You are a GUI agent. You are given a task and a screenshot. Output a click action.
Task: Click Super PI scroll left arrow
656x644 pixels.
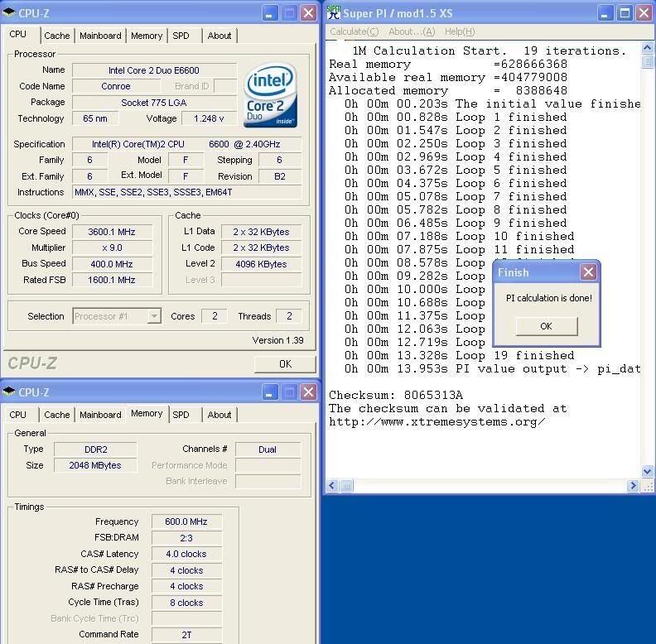[332, 486]
